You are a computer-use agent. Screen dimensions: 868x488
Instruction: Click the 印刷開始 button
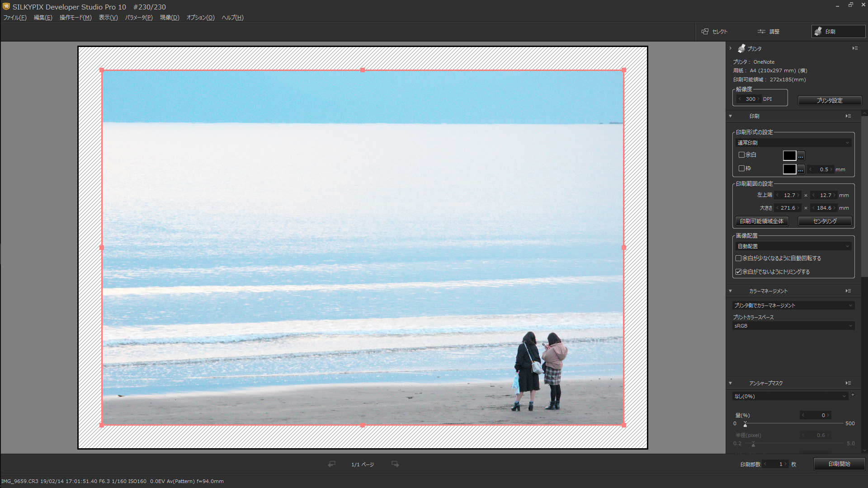(839, 464)
